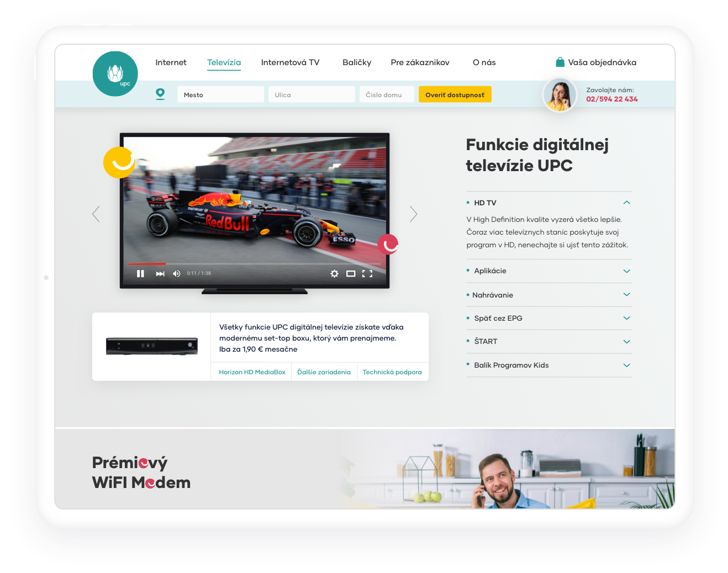Call phone number 02/594 22 434
The width and height of the screenshot is (728, 573).
point(611,99)
